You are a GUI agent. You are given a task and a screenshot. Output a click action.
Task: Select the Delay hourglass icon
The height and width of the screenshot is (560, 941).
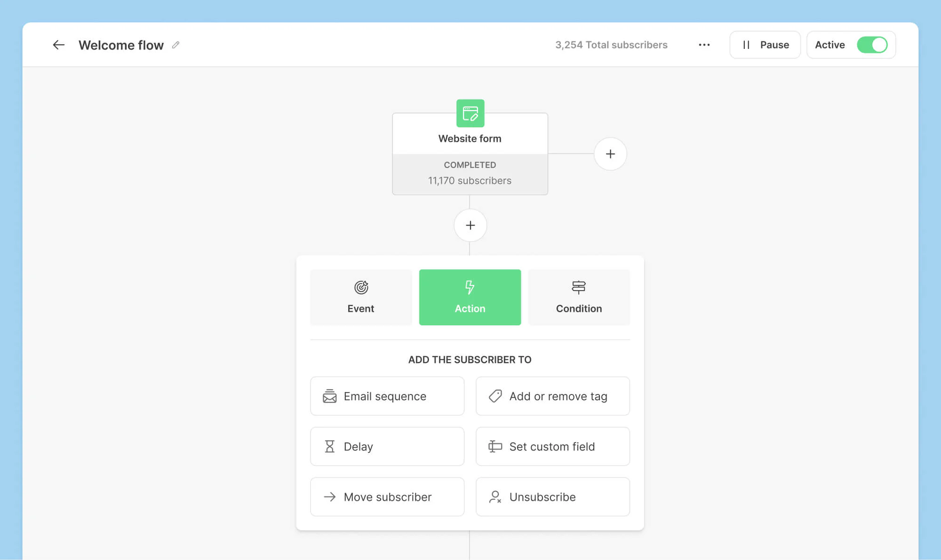point(330,446)
